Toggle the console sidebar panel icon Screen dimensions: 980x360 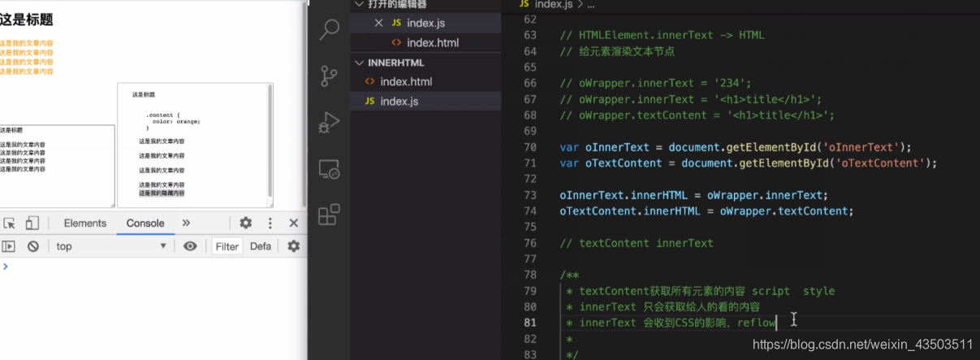8,246
